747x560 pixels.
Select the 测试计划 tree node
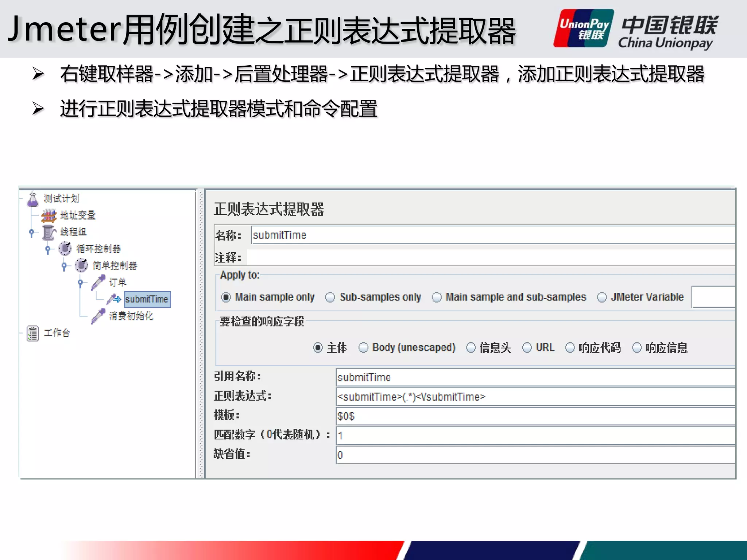pos(61,199)
